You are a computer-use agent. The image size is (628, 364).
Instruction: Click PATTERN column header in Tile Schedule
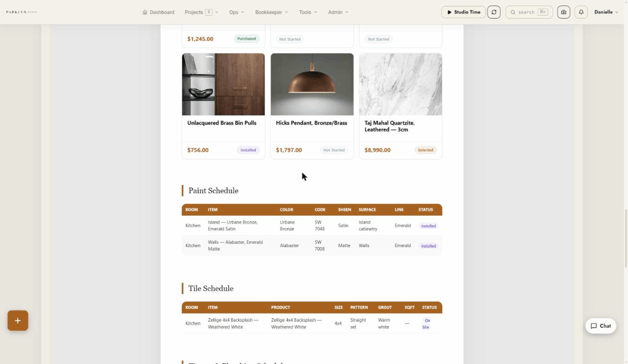[359, 308]
